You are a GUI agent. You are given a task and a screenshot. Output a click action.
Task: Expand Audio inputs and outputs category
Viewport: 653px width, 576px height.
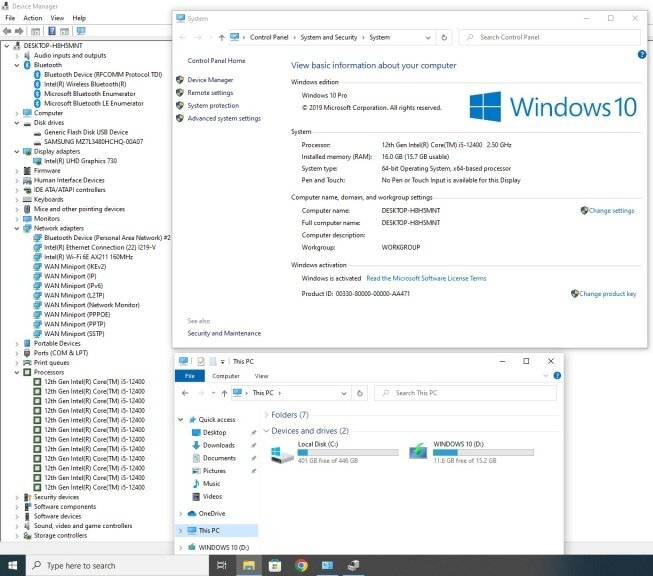point(17,55)
